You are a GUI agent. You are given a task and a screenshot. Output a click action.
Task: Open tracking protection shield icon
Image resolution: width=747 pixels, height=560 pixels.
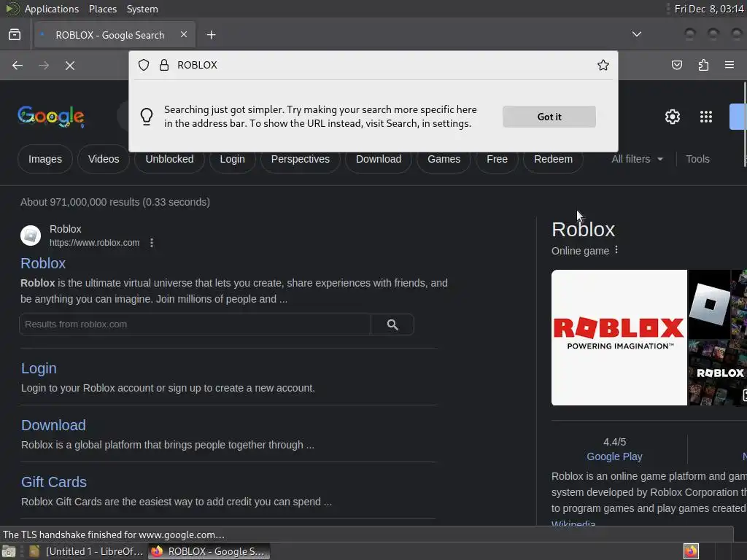[144, 65]
